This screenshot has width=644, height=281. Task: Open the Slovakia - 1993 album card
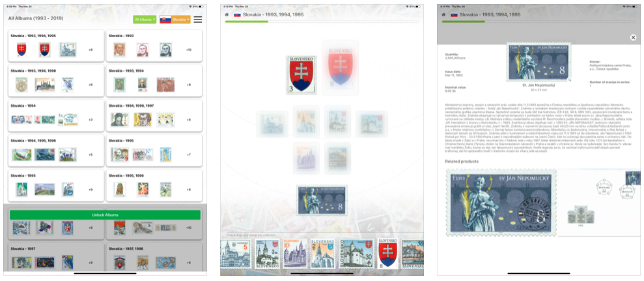[154, 46]
